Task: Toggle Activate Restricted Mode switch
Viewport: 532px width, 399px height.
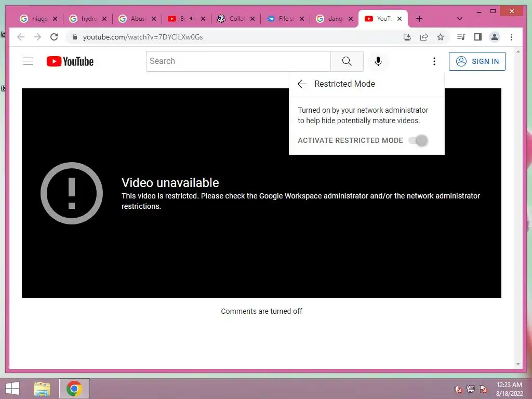Action: 418,140
